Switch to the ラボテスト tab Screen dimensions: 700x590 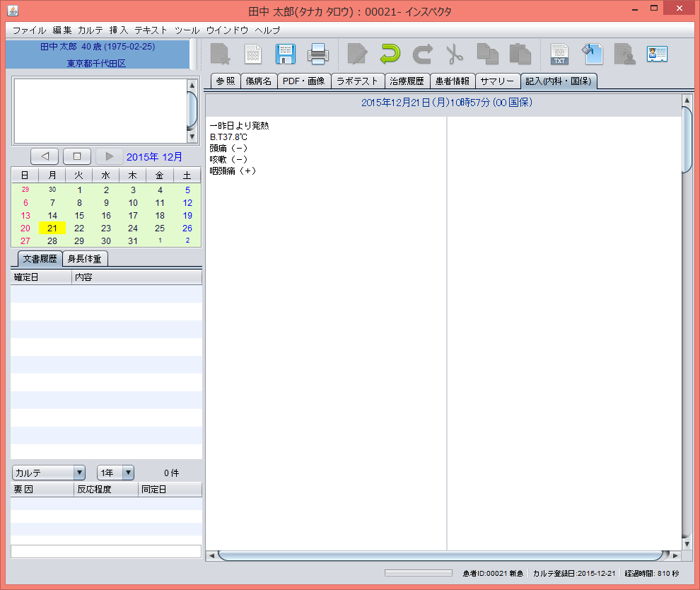click(x=358, y=81)
